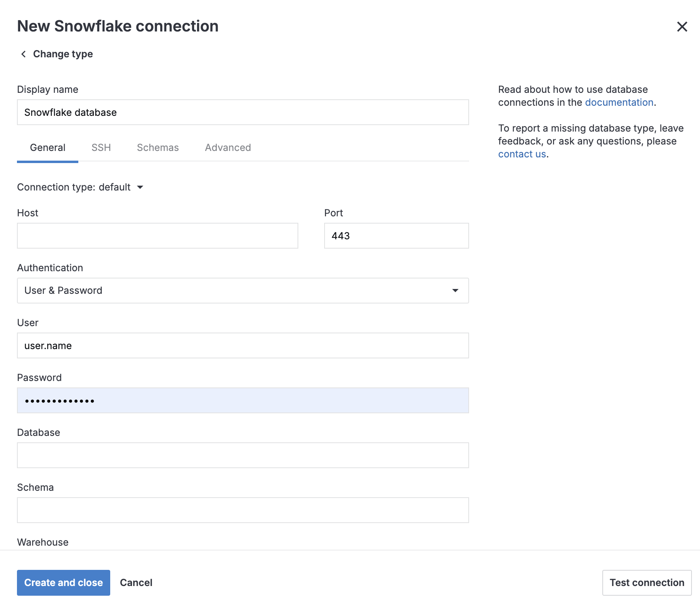The height and width of the screenshot is (607, 700).
Task: Open the Authentication dropdown caret
Action: (455, 290)
